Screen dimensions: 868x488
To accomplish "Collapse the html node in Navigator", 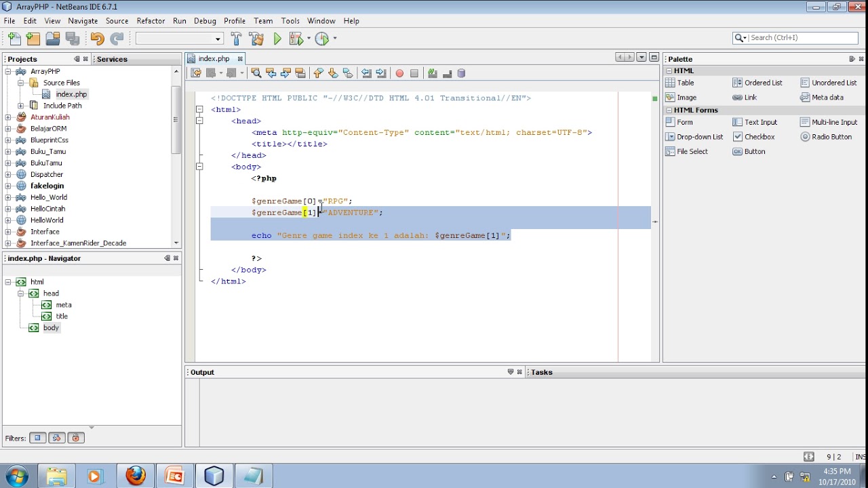I will click(7, 282).
